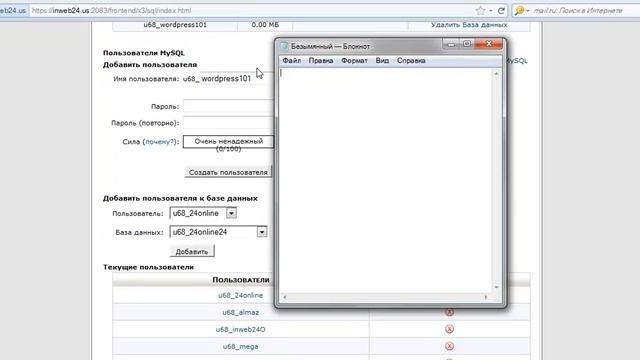Maximize the Notepad window
This screenshot has height=360, width=640.
click(467, 44)
